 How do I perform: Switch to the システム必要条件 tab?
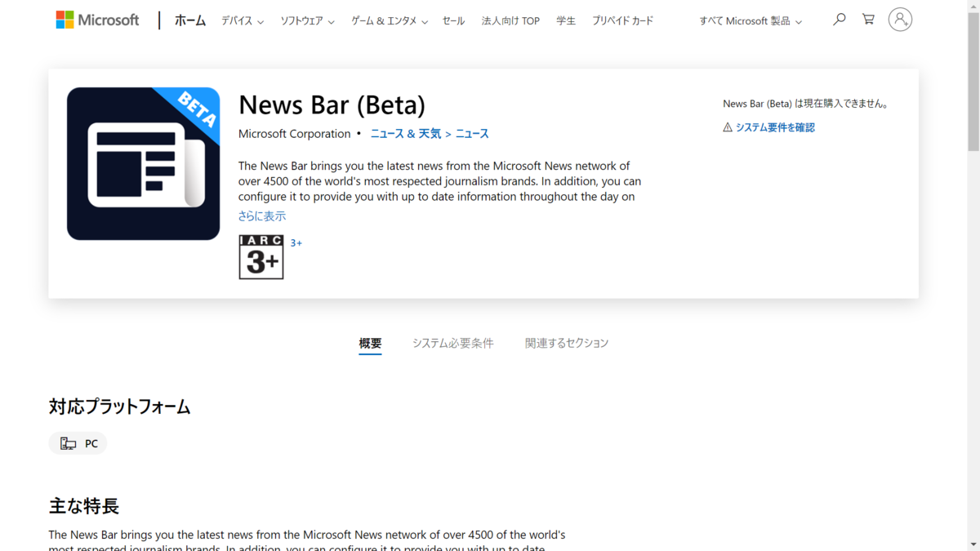click(x=453, y=344)
